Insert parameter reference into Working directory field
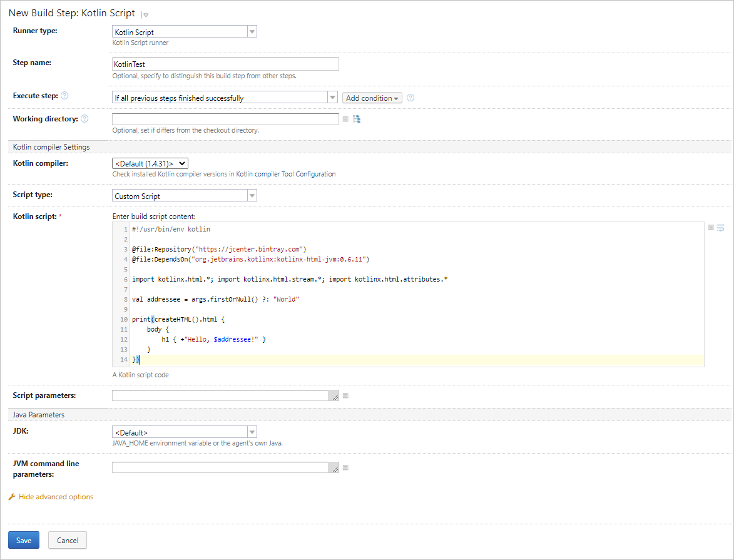 pos(345,119)
